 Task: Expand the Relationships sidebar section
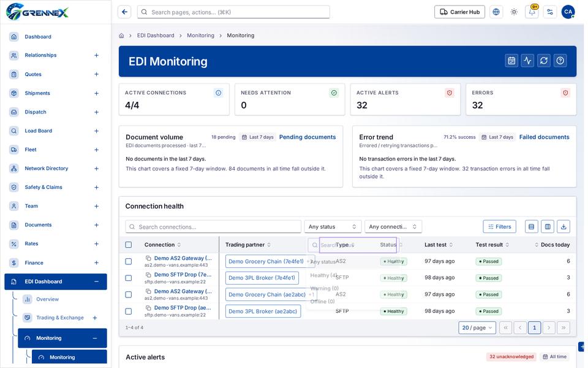[x=96, y=55]
